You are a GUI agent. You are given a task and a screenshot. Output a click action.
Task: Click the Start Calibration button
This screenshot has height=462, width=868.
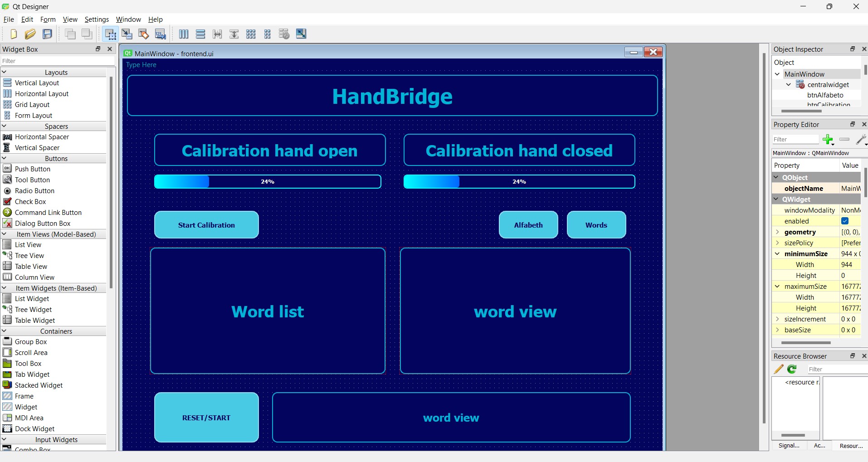pyautogui.click(x=206, y=225)
